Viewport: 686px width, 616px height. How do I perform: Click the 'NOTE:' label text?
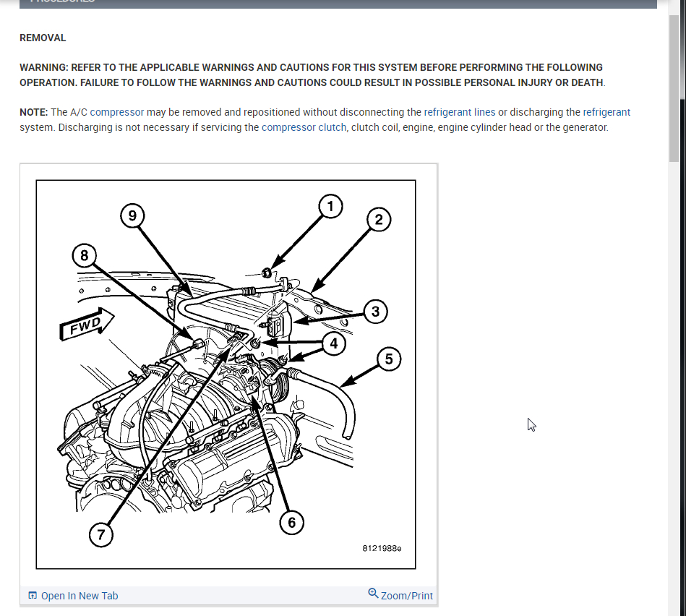coord(34,113)
